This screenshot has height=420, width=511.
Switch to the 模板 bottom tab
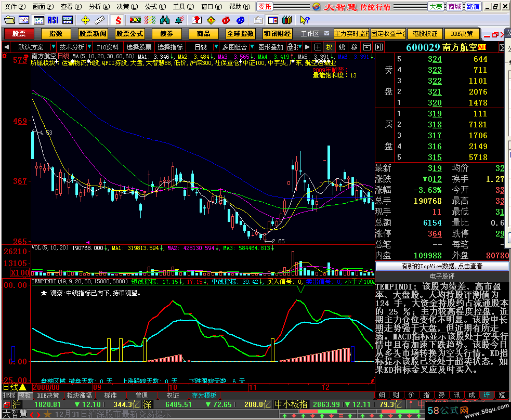coord(24,396)
